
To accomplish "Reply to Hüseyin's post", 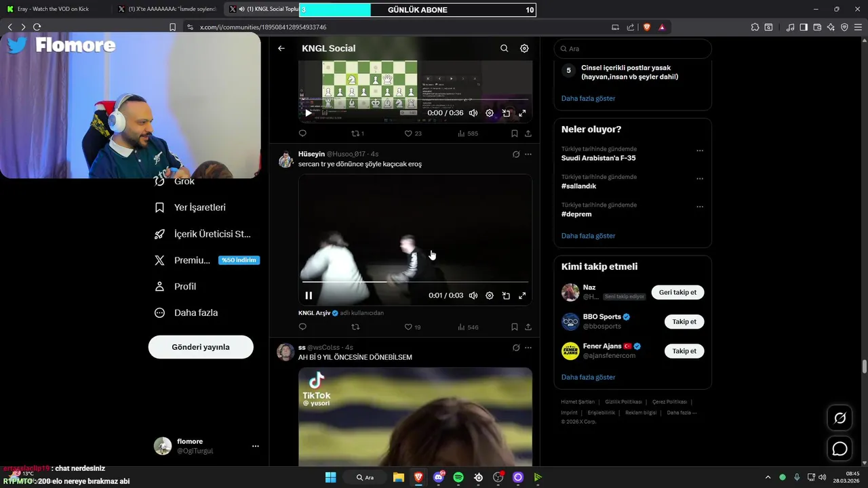I will coord(302,327).
